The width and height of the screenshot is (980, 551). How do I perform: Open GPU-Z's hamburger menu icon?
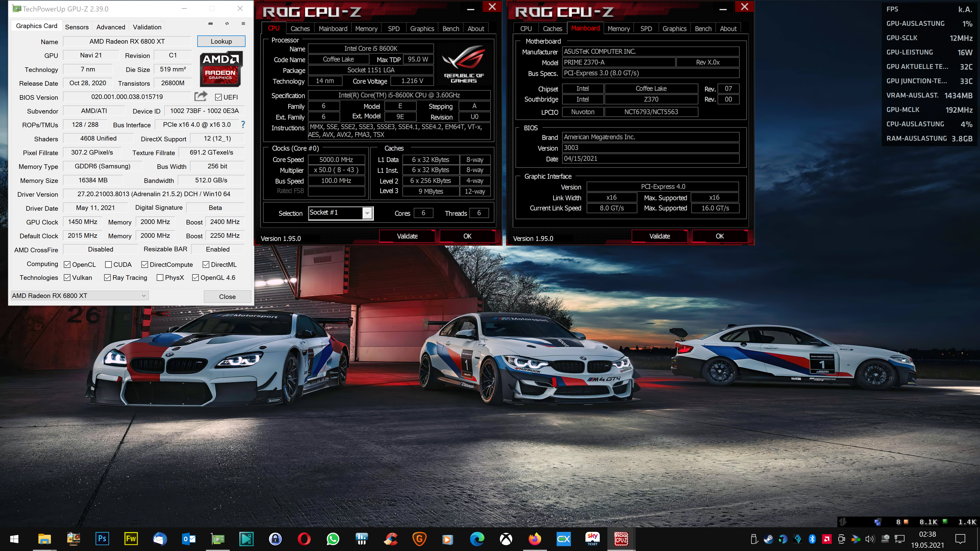point(243,23)
